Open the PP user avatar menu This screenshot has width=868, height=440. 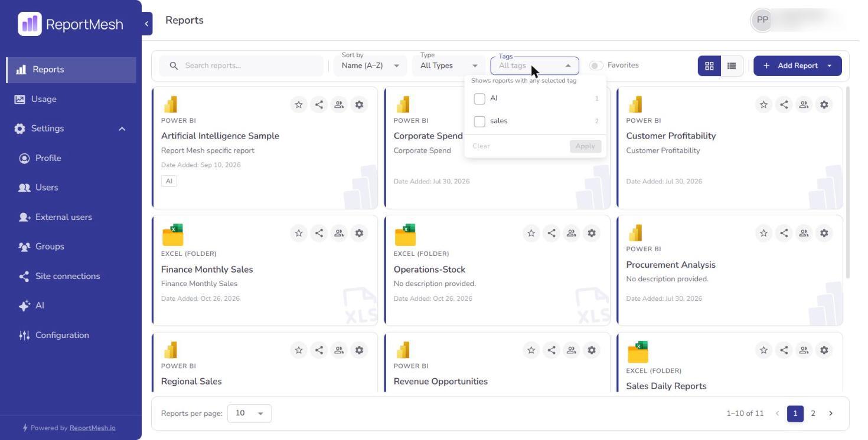pos(762,20)
